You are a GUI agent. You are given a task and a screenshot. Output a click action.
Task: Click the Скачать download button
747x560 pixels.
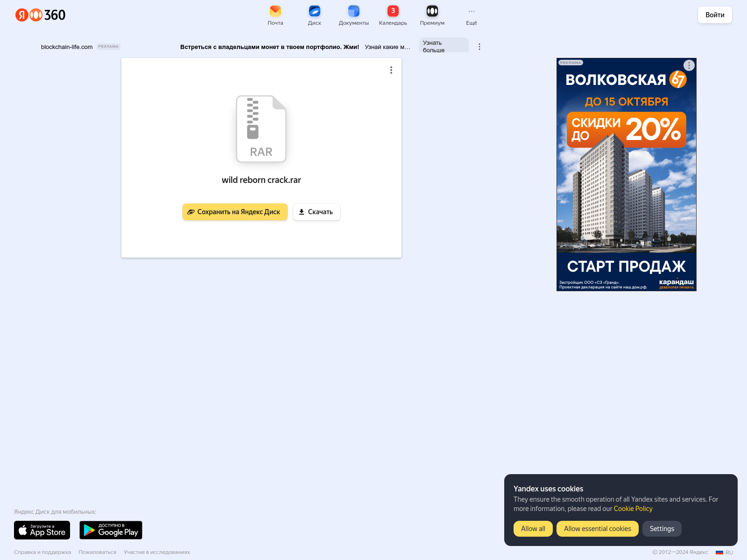point(317,212)
